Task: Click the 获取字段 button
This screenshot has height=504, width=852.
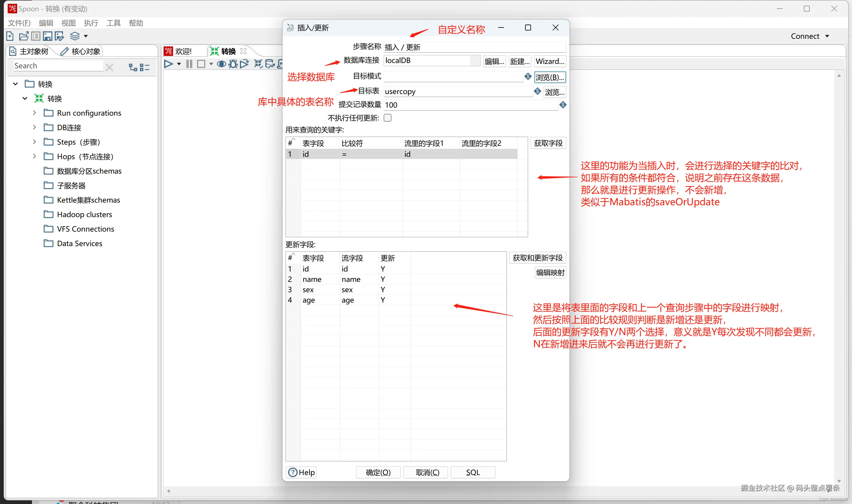Action: pos(548,143)
